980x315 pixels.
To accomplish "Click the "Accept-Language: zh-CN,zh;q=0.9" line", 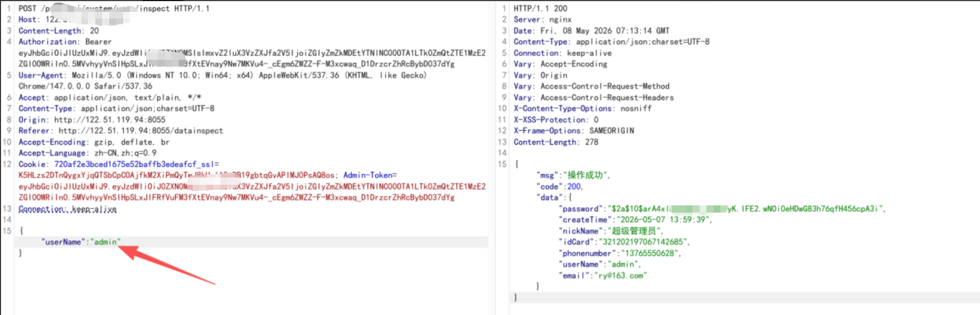I will pos(88,153).
